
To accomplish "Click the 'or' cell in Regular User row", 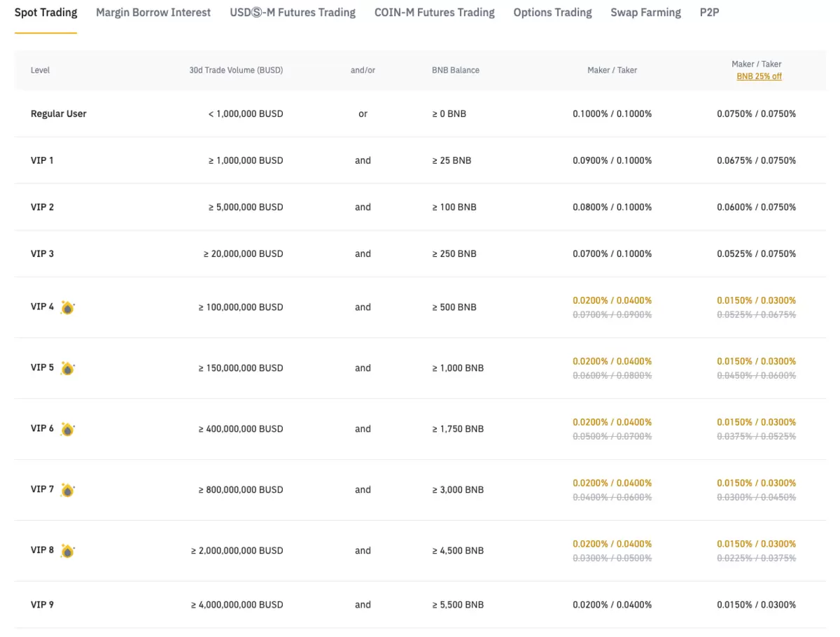I will pyautogui.click(x=363, y=114).
